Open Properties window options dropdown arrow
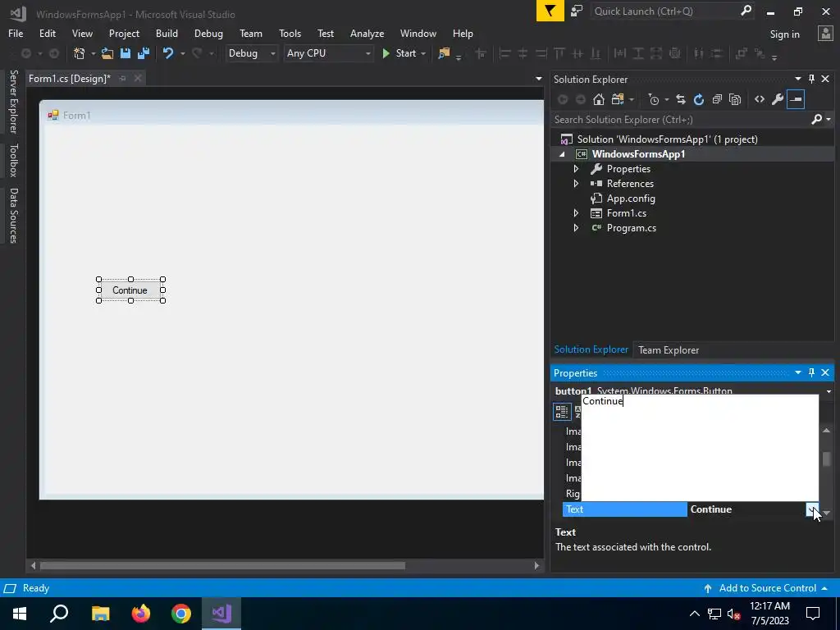Viewport: 840px width, 630px height. pyautogui.click(x=797, y=372)
